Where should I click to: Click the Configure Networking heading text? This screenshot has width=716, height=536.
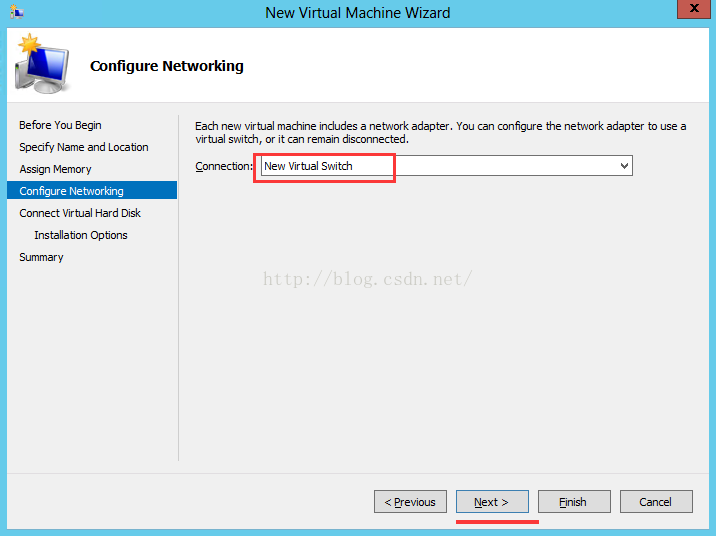[x=167, y=66]
